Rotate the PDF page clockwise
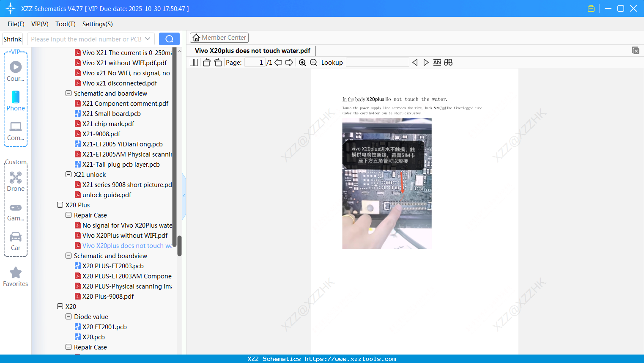This screenshot has width=644, height=363. 218,63
